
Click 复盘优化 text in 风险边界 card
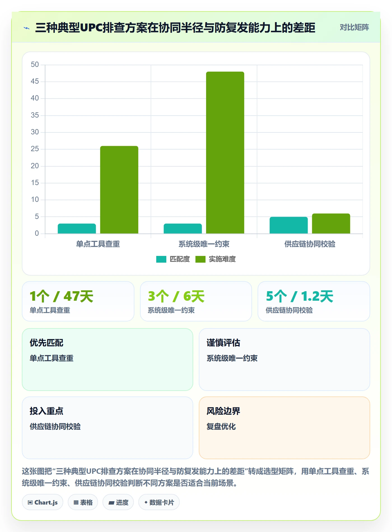tap(221, 426)
